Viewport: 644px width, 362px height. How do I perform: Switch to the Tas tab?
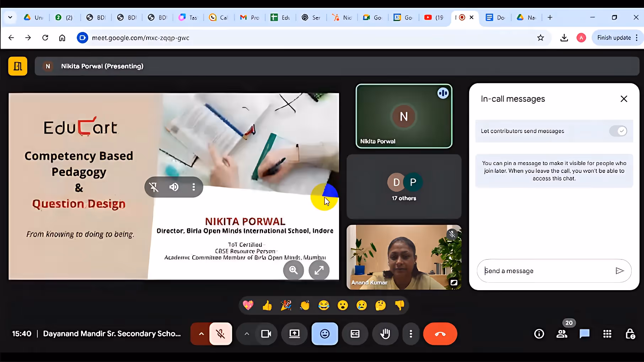coord(188,17)
